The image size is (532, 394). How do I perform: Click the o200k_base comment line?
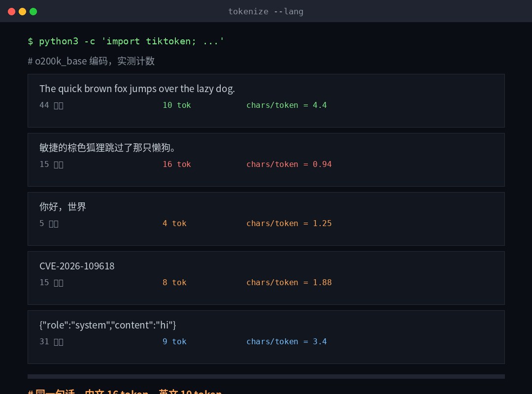coord(91,61)
